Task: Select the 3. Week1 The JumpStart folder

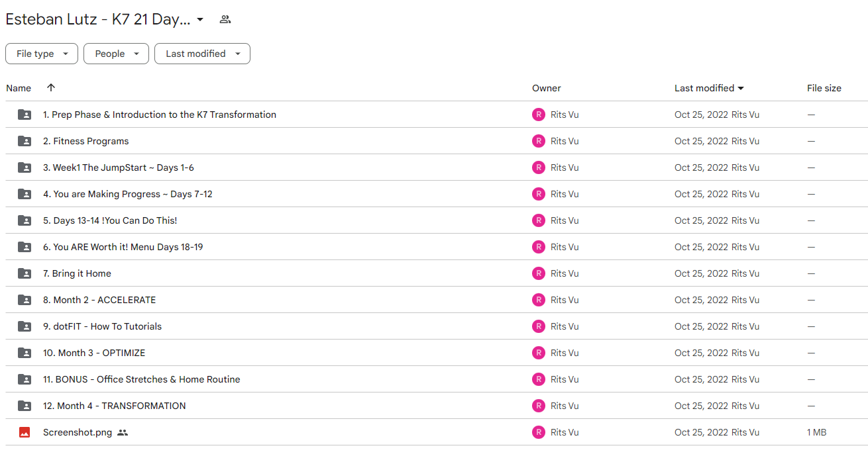Action: coord(437,167)
